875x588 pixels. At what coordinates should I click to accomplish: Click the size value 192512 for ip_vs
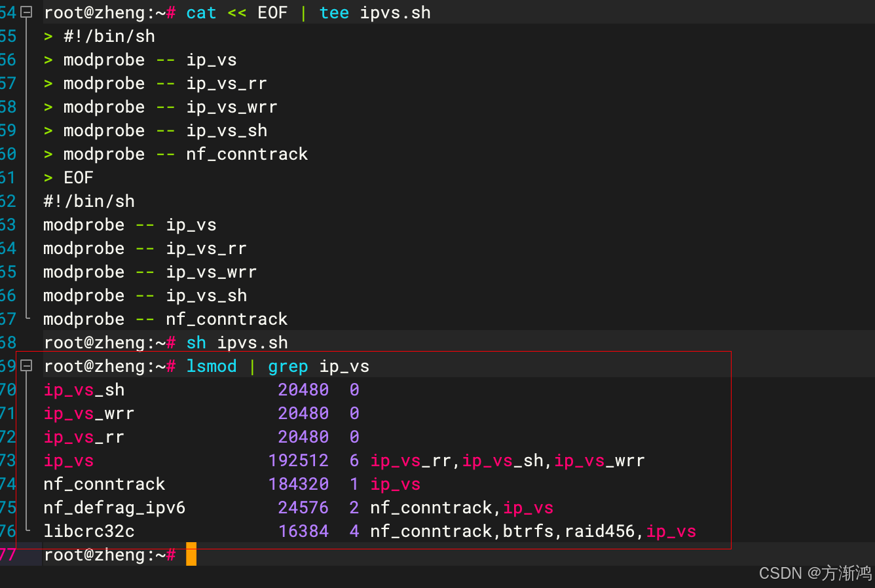pyautogui.click(x=298, y=460)
